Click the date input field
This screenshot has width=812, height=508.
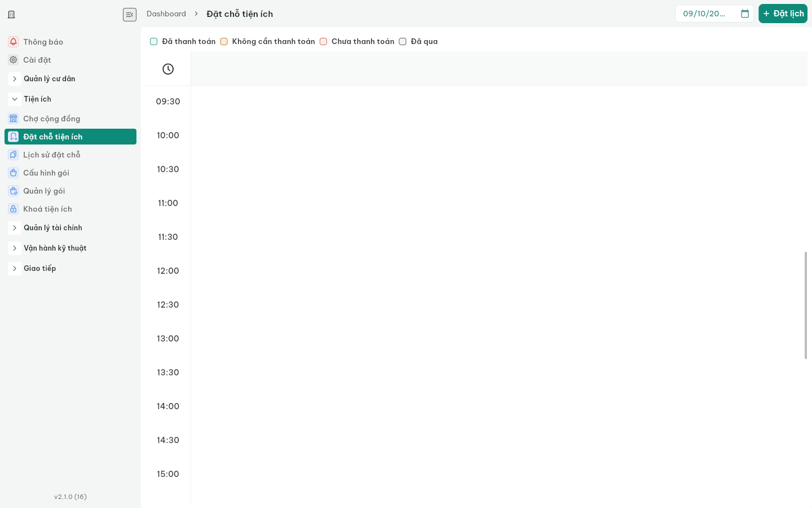714,14
